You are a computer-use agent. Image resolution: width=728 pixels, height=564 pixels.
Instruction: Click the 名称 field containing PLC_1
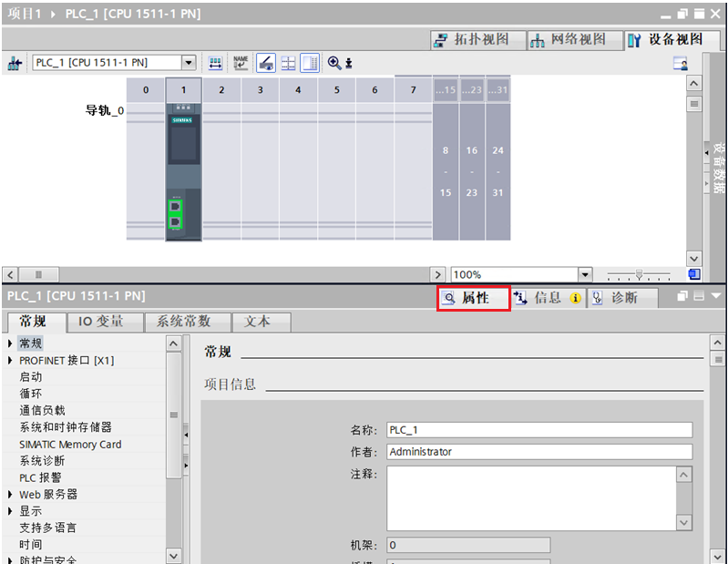[x=539, y=430]
